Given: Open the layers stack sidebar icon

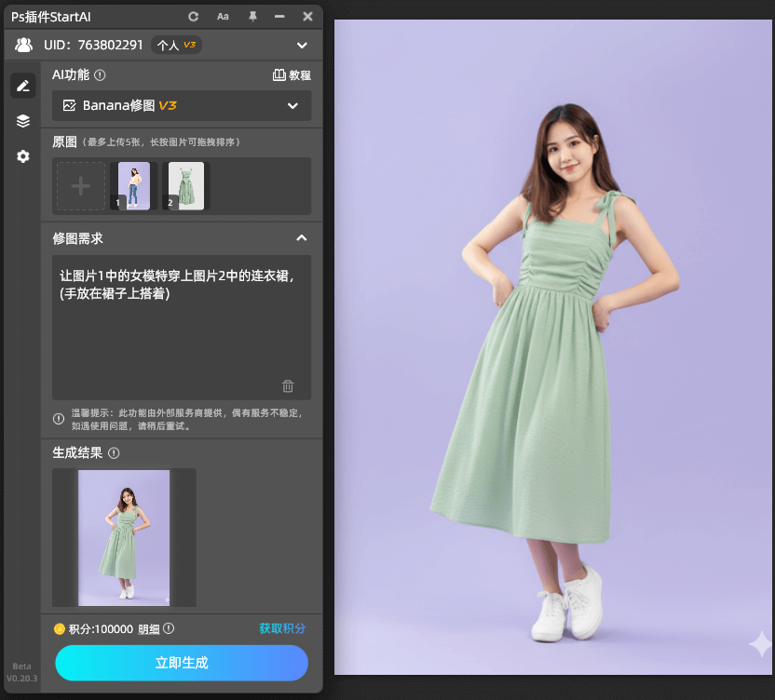Looking at the screenshot, I should (x=23, y=121).
